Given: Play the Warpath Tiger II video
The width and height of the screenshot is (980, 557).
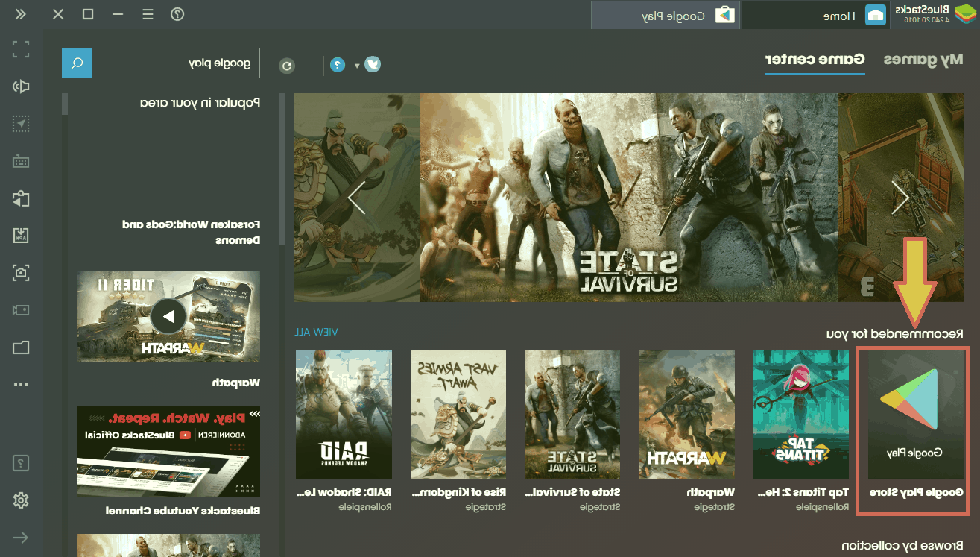Looking at the screenshot, I should [168, 316].
